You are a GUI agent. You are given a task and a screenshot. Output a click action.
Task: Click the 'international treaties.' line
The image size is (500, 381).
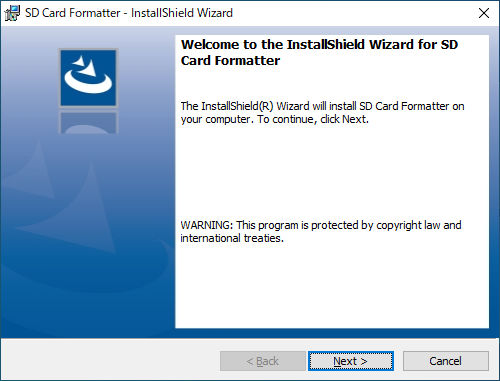pyautogui.click(x=232, y=238)
